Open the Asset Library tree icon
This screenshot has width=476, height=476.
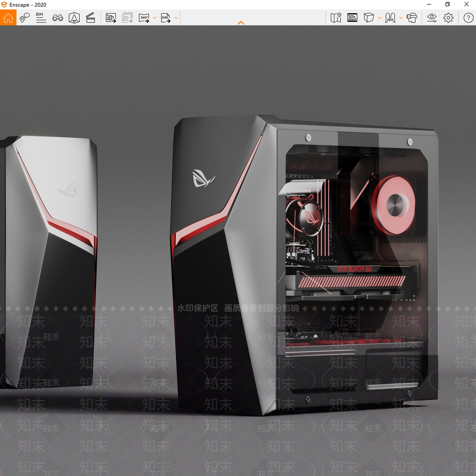[x=74, y=18]
